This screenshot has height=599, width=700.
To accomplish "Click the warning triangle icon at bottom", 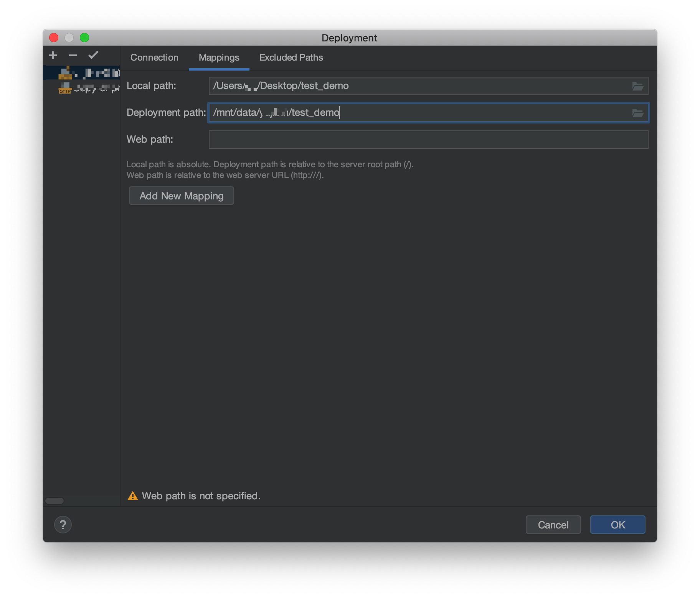I will coord(133,496).
